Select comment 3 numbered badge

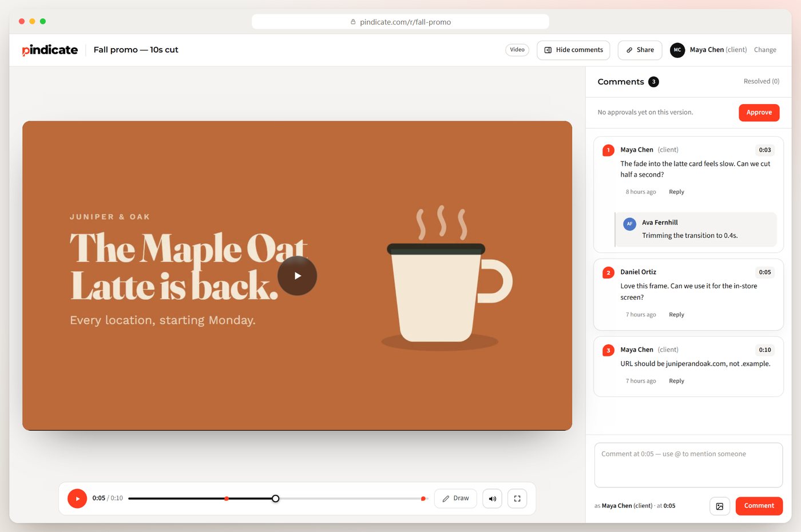(608, 350)
